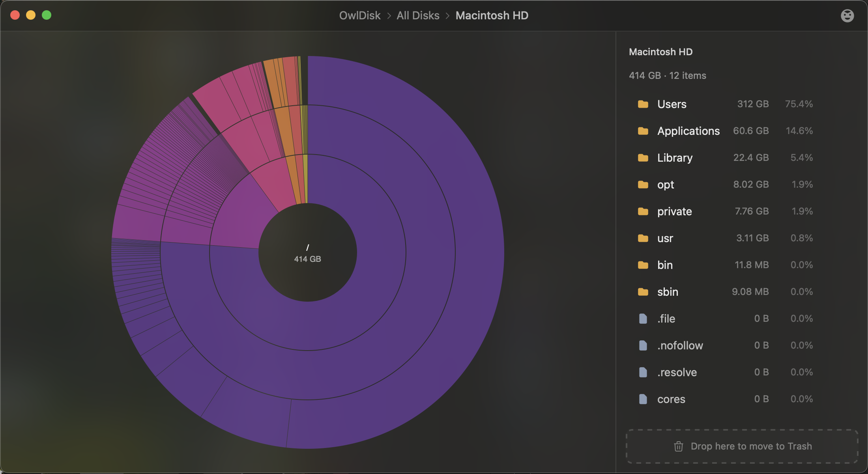Click the .nofollow document icon
Viewport: 868px width, 474px height.
coord(643,345)
